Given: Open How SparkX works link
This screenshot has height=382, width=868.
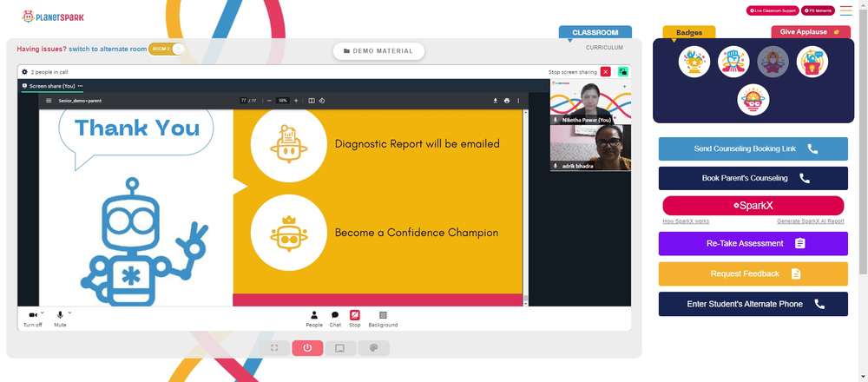Looking at the screenshot, I should [x=686, y=221].
